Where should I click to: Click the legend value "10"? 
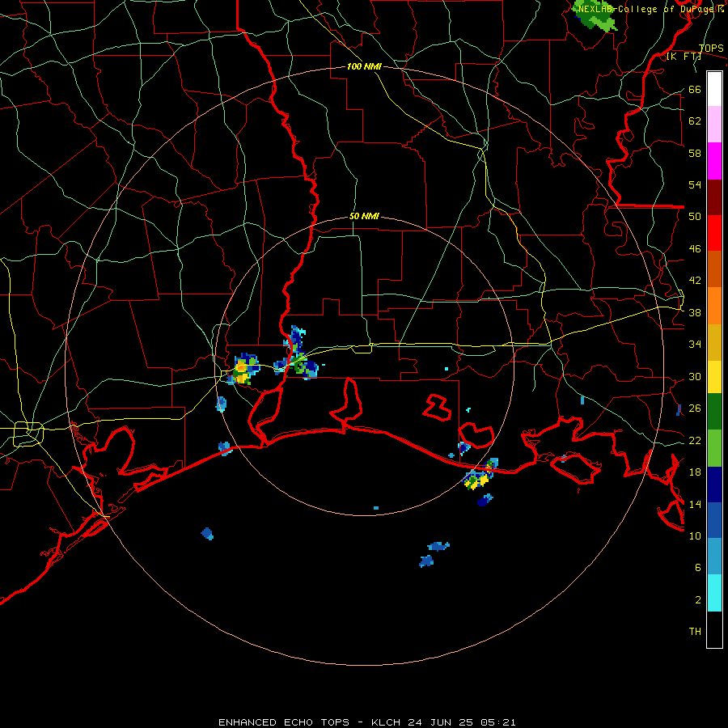695,535
